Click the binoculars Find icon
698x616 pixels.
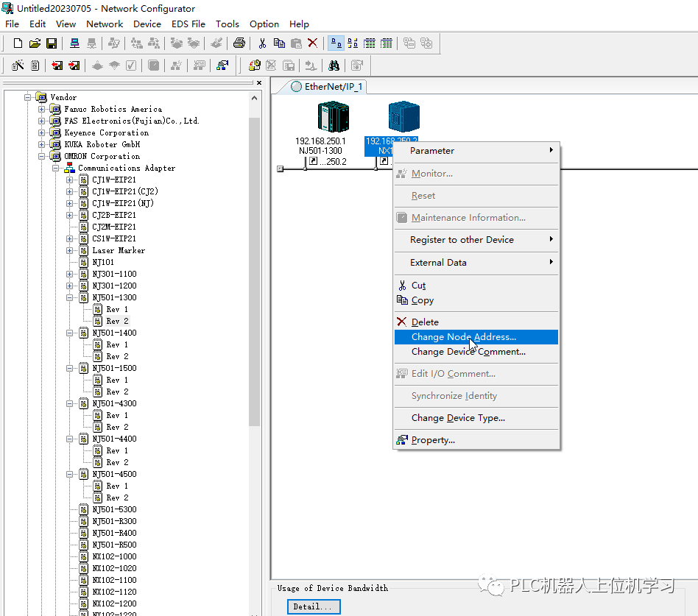point(334,66)
